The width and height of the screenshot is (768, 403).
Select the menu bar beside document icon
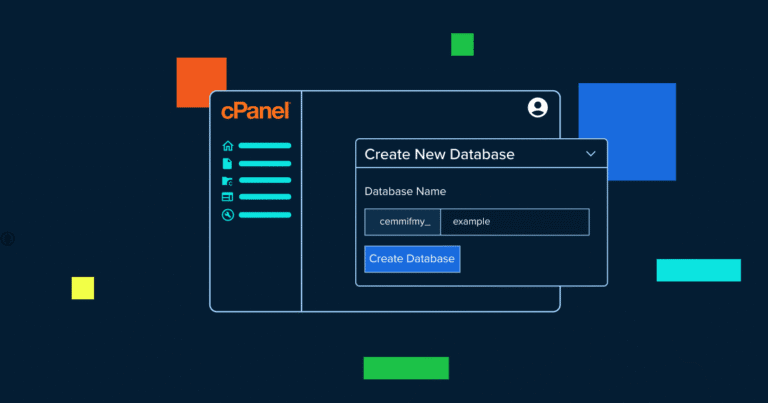click(x=265, y=164)
